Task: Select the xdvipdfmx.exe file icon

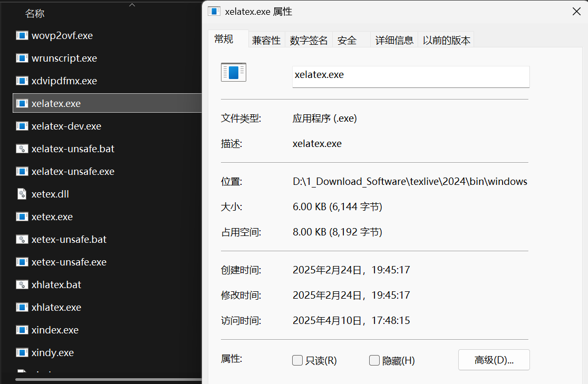Action: pyautogui.click(x=22, y=81)
